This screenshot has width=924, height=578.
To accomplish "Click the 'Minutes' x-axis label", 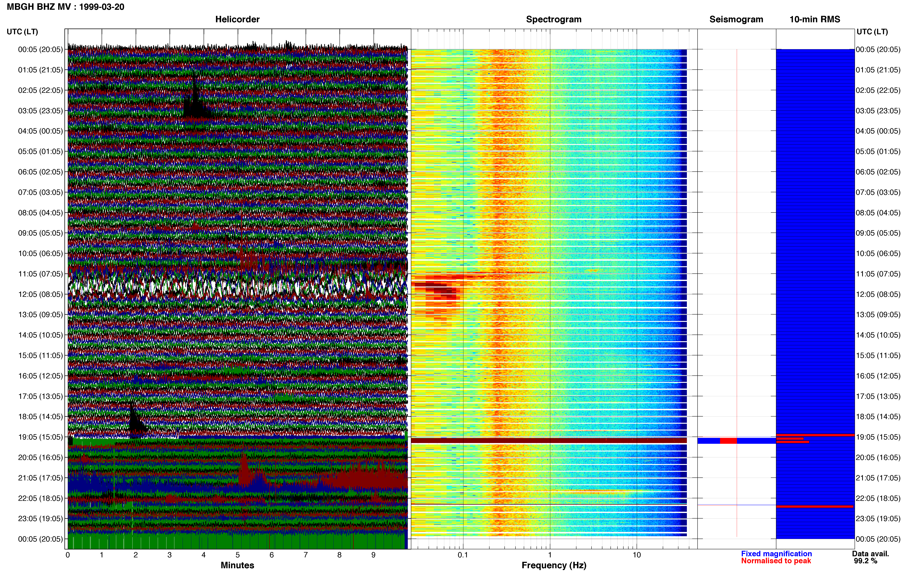I will point(237,565).
